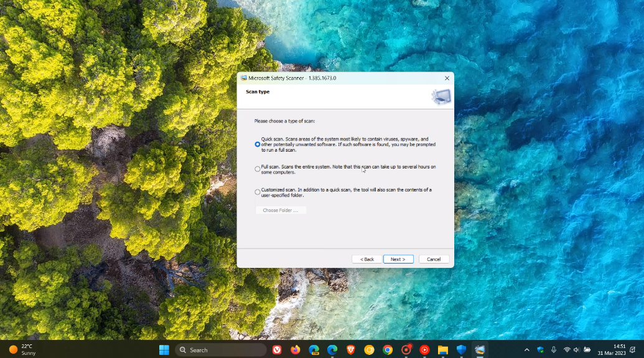Cancel the Safety Scanner wizard
The height and width of the screenshot is (358, 644).
coord(434,259)
